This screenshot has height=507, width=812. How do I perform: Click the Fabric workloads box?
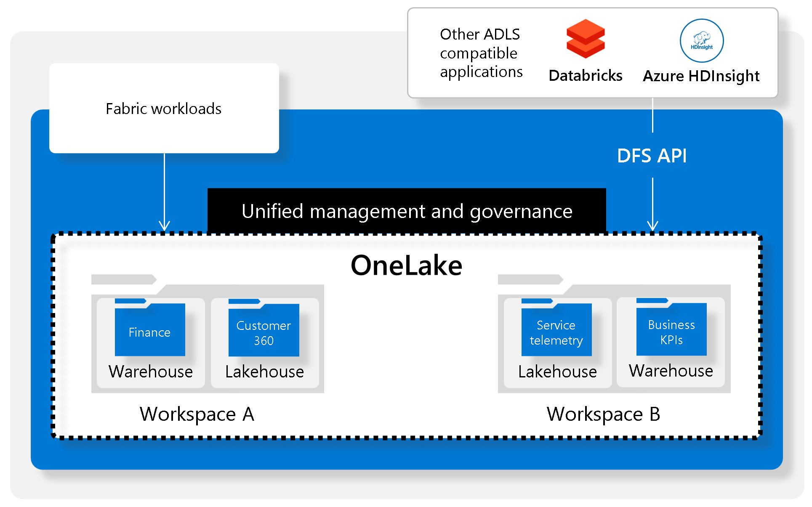164,108
